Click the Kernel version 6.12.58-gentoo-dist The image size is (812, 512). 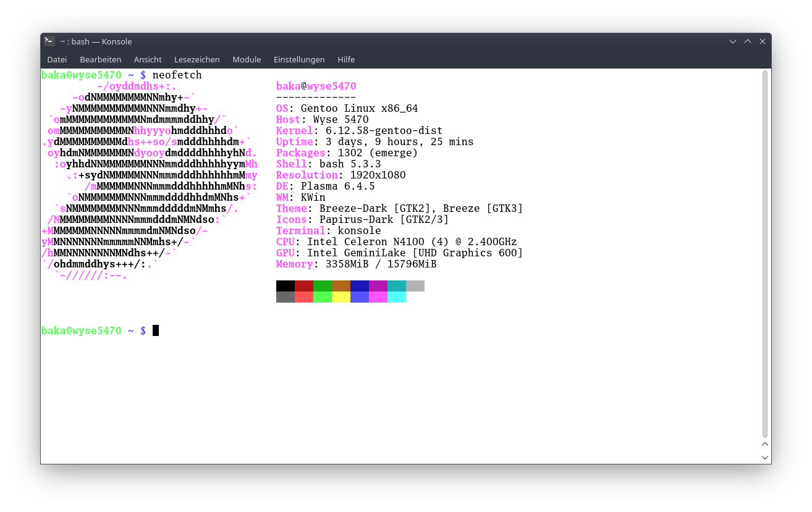pyautogui.click(x=384, y=131)
